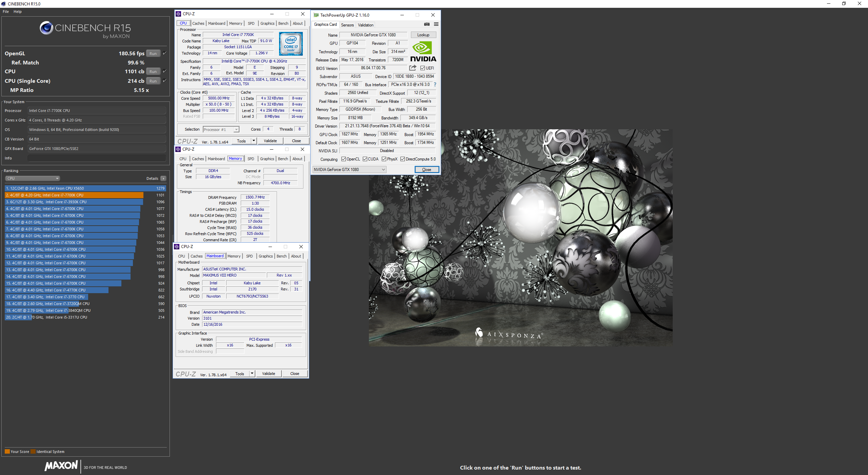
Task: Click Close in the GPU-Z window
Action: point(427,170)
